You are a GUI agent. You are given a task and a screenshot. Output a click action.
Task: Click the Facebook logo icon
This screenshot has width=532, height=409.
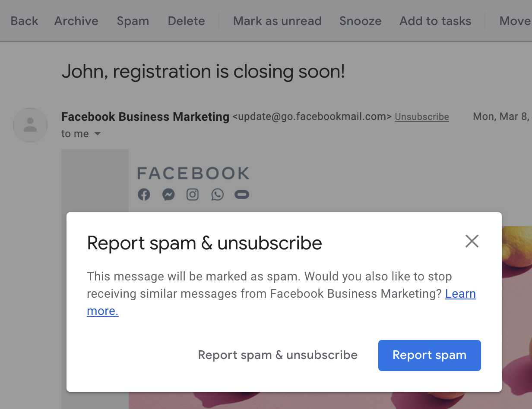click(x=144, y=195)
